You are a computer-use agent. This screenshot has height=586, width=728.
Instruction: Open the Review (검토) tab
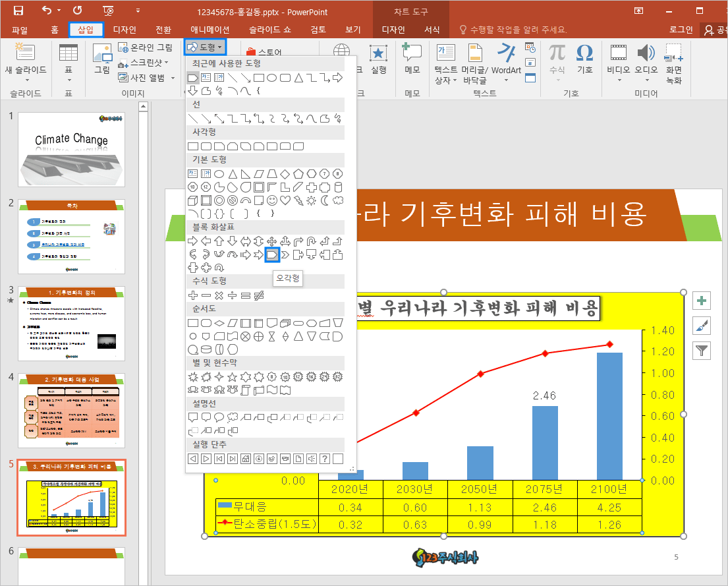[318, 30]
